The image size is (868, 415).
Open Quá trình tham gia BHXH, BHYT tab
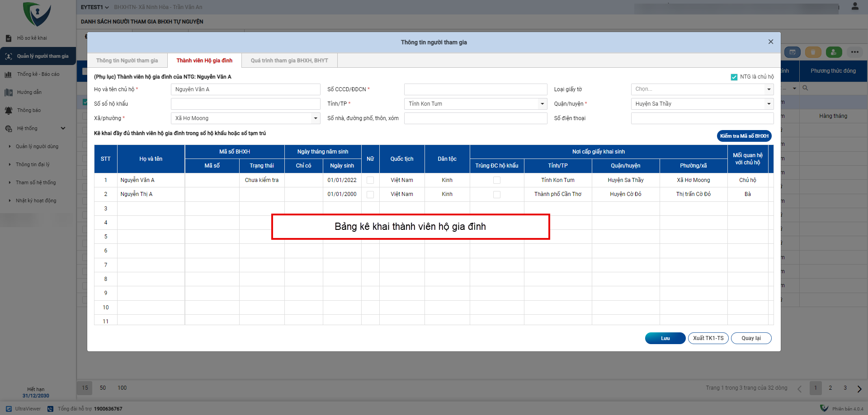point(289,61)
